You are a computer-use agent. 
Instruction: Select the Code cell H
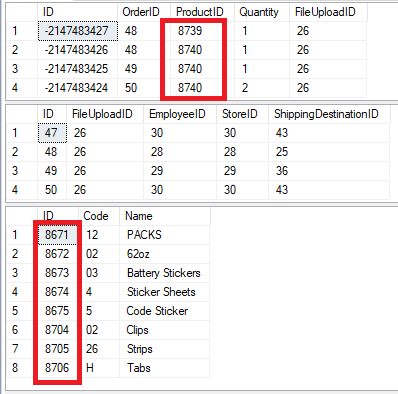99,368
